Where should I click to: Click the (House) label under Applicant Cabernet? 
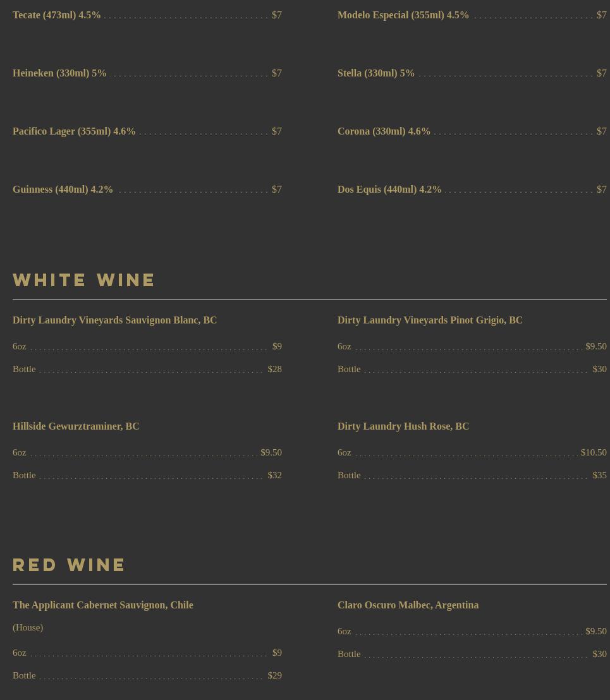(x=28, y=627)
